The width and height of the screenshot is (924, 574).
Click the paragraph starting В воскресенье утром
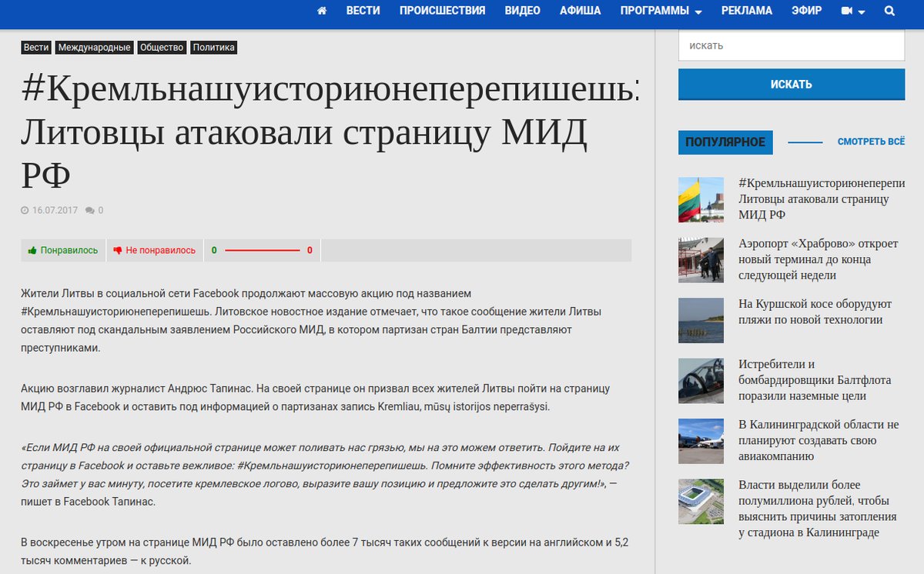point(324,552)
